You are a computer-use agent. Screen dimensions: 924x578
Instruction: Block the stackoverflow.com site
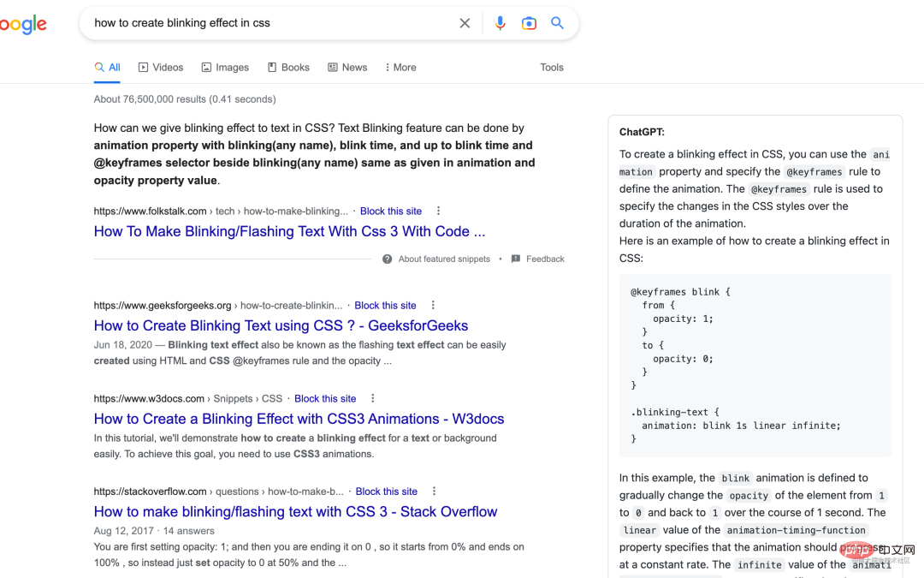(x=387, y=492)
